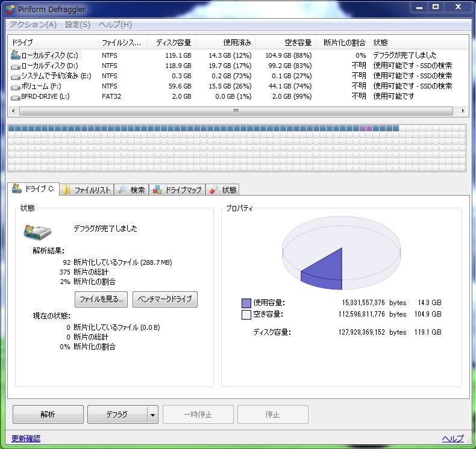Expand the デフラグ button dropdown arrow

point(152,415)
